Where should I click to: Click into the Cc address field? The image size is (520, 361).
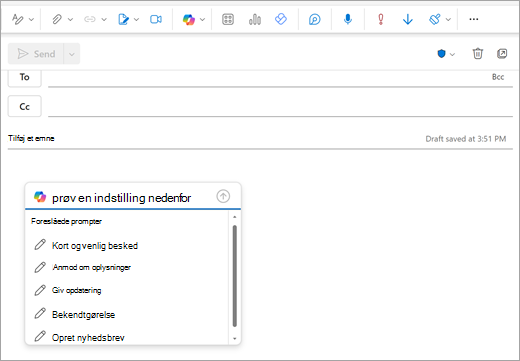(280, 107)
